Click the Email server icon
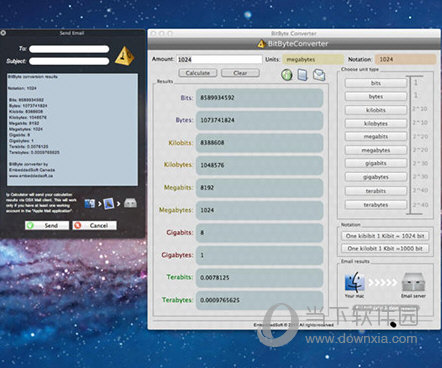442x368 pixels. tap(413, 282)
